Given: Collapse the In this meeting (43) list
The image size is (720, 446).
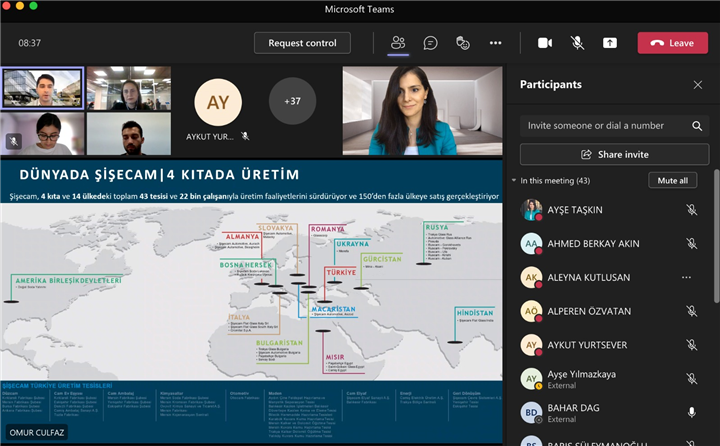Looking at the screenshot, I should [x=514, y=181].
